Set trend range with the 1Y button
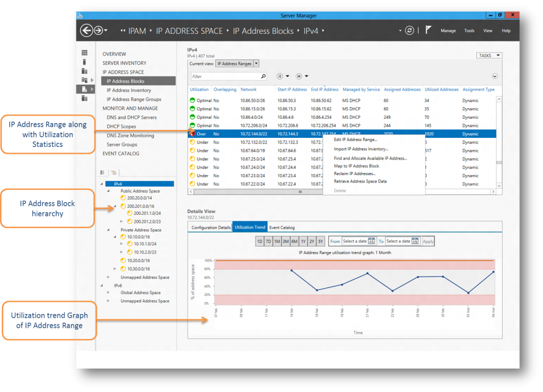This screenshot has height=392, width=543. [303, 241]
